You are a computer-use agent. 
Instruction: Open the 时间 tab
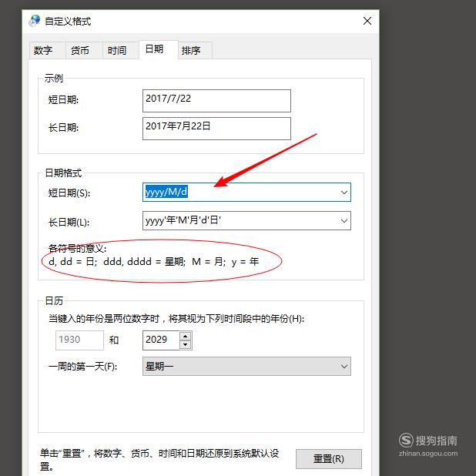click(121, 50)
